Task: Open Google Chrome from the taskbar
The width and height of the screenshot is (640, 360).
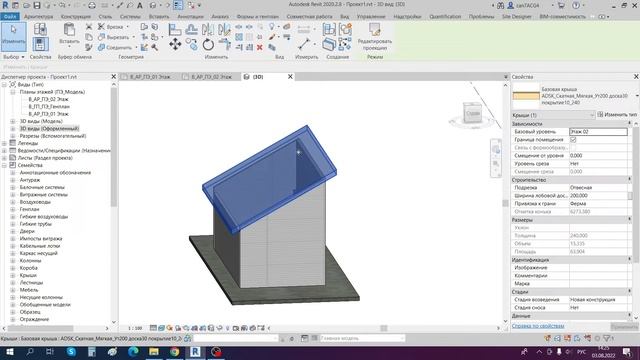Action: coord(174,352)
